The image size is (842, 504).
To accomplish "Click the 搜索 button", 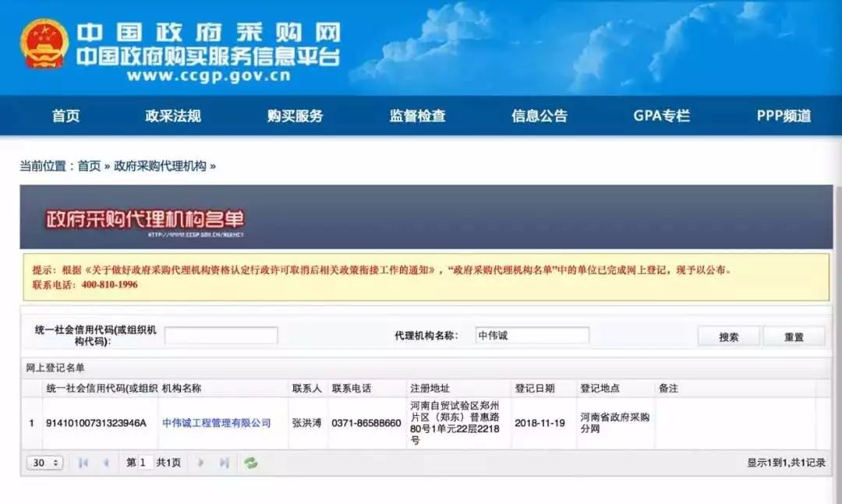I will click(729, 337).
